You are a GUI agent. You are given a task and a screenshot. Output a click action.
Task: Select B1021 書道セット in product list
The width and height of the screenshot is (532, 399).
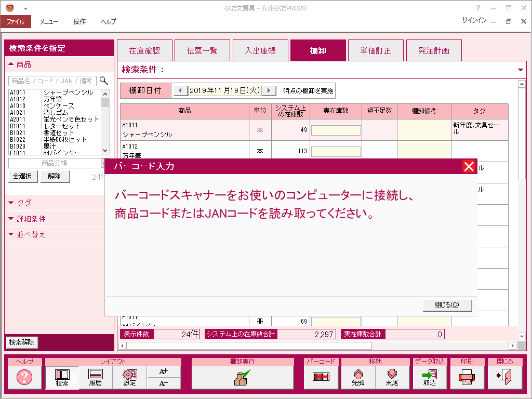[x=55, y=133]
